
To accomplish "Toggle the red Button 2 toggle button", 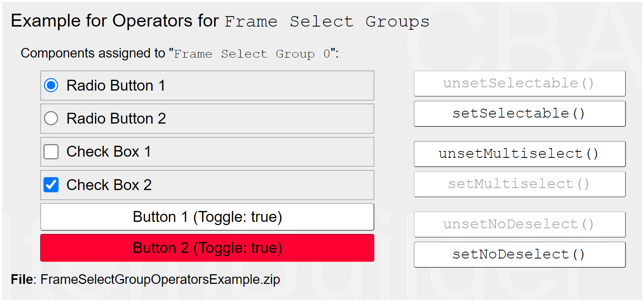I will coord(207,248).
